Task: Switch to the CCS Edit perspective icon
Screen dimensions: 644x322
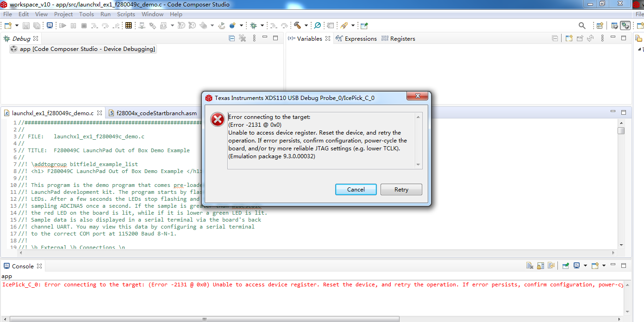Action: pos(615,25)
